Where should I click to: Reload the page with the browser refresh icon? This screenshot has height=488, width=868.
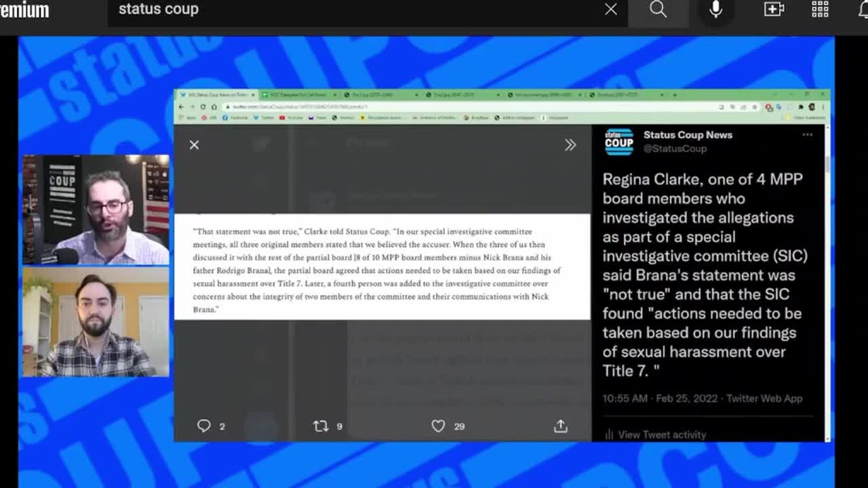(203, 107)
